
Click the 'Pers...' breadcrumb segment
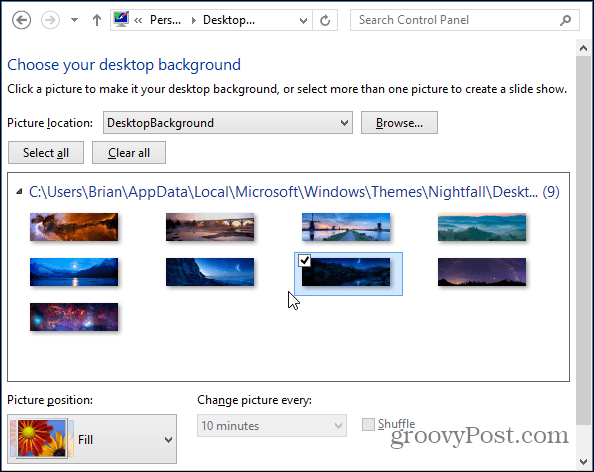[x=165, y=20]
